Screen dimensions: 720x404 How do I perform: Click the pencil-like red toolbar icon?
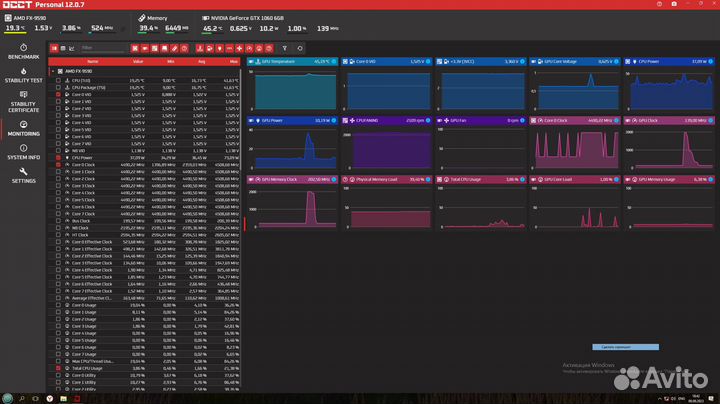pyautogui.click(x=174, y=48)
